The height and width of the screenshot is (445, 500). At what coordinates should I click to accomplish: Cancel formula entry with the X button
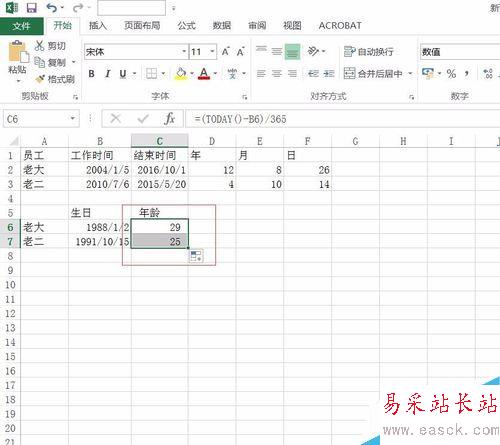[x=116, y=118]
